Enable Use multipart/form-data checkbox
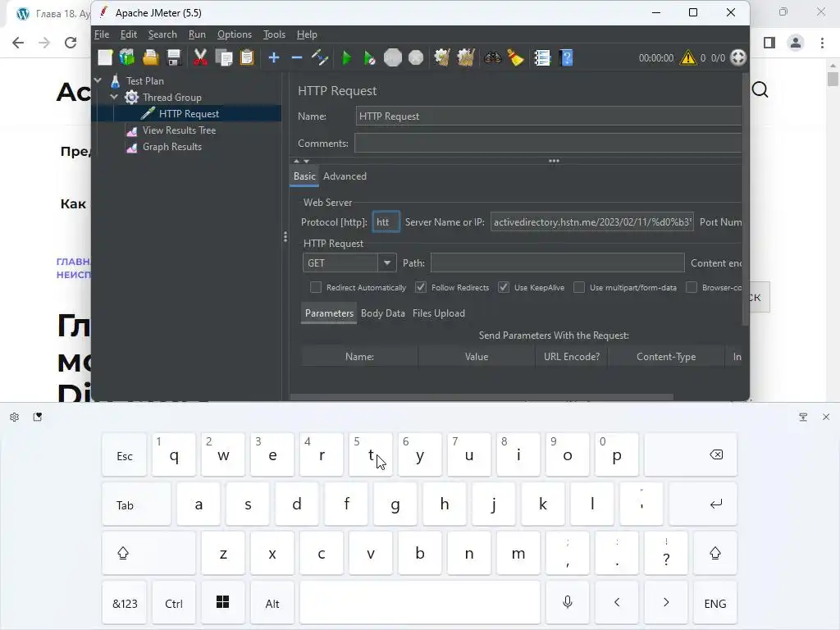 579,288
